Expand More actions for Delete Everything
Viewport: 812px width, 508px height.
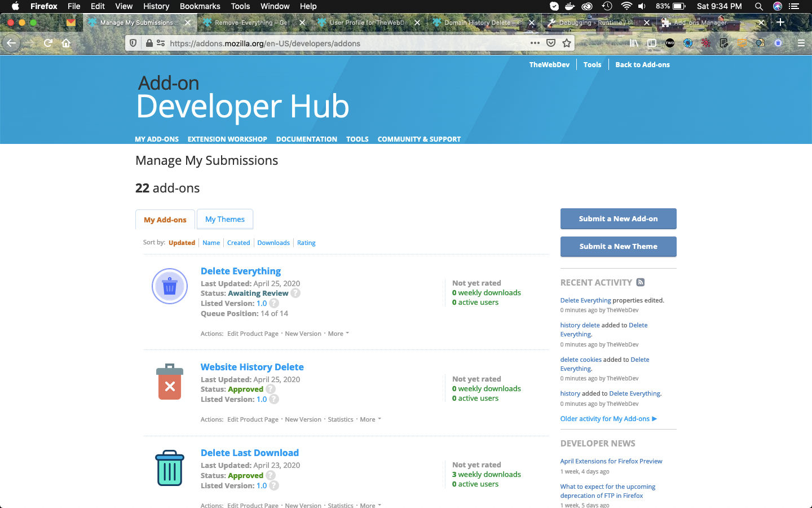coord(338,334)
